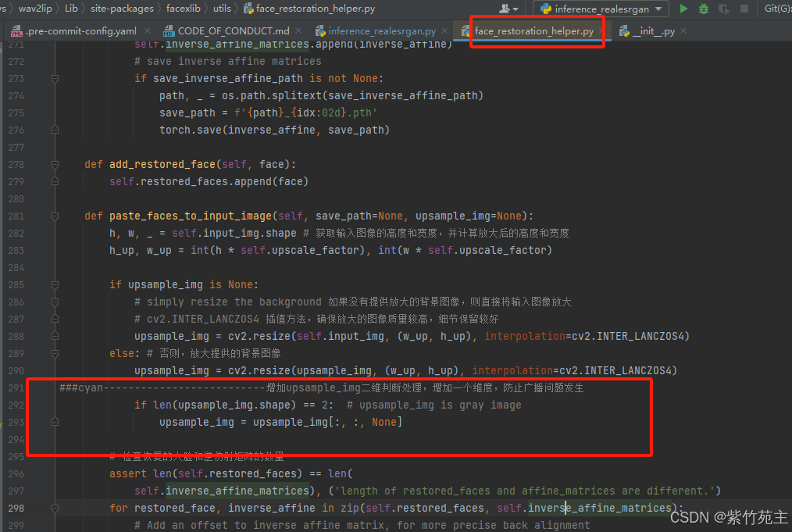Click 'h_up, w_up = int(h * self.upscale_factor)' line
This screenshot has width=792, height=532.
pos(331,250)
